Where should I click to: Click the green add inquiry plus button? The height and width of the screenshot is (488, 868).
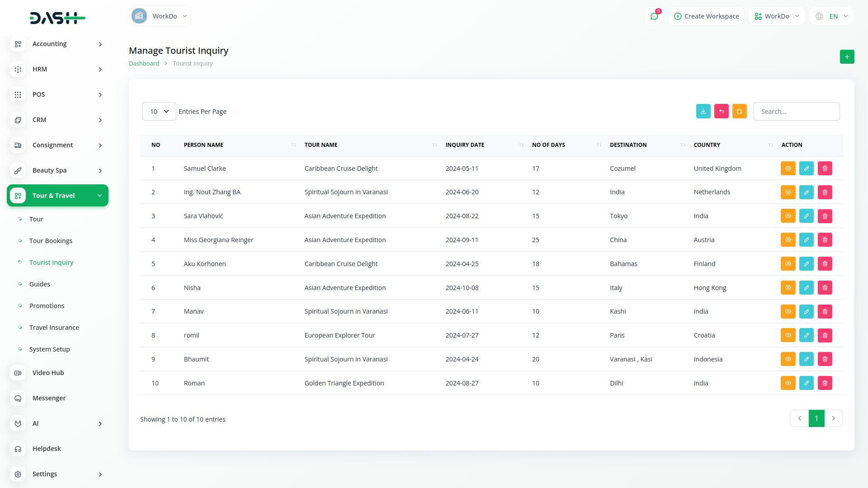click(x=847, y=57)
